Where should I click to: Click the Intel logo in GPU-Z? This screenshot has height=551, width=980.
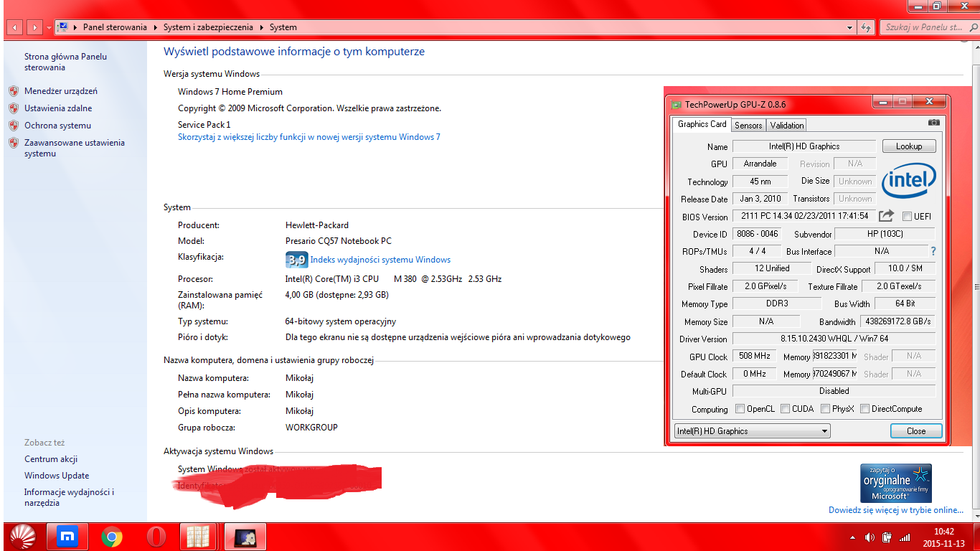pos(908,179)
